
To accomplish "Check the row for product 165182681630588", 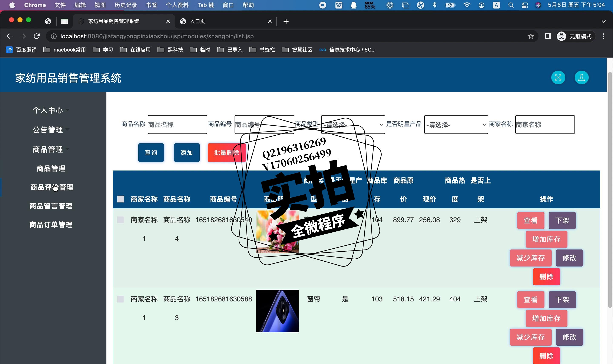I will pyautogui.click(x=121, y=299).
